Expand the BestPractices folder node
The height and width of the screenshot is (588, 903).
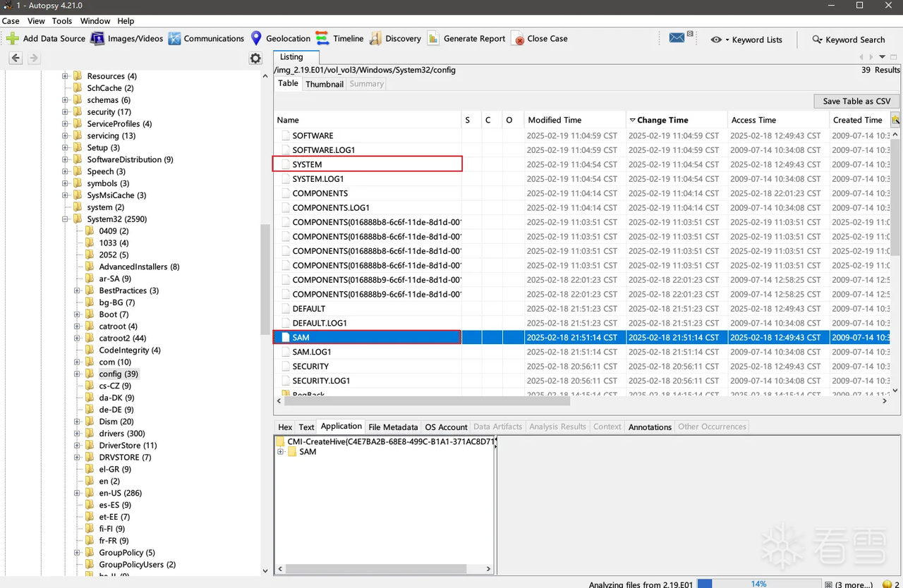[x=78, y=290]
